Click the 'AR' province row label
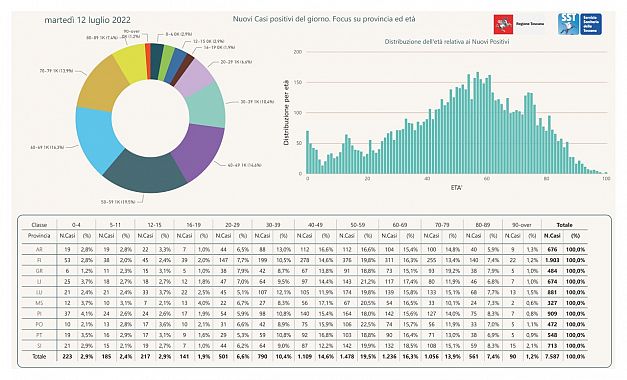Viewport: 627px width, 380px height. (x=39, y=249)
